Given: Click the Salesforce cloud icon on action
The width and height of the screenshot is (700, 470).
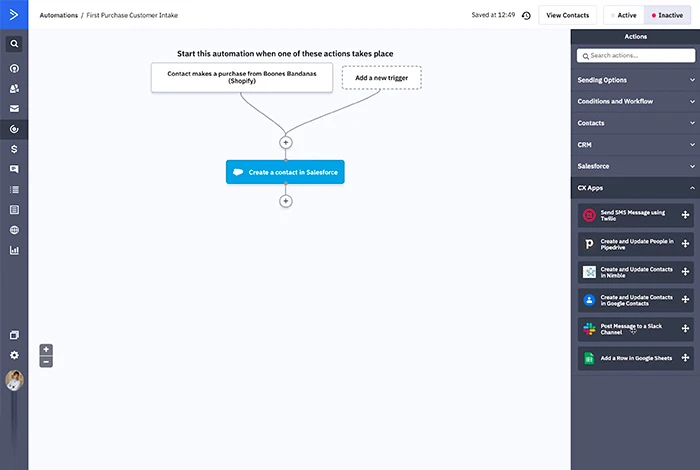Looking at the screenshot, I should coord(238,172).
